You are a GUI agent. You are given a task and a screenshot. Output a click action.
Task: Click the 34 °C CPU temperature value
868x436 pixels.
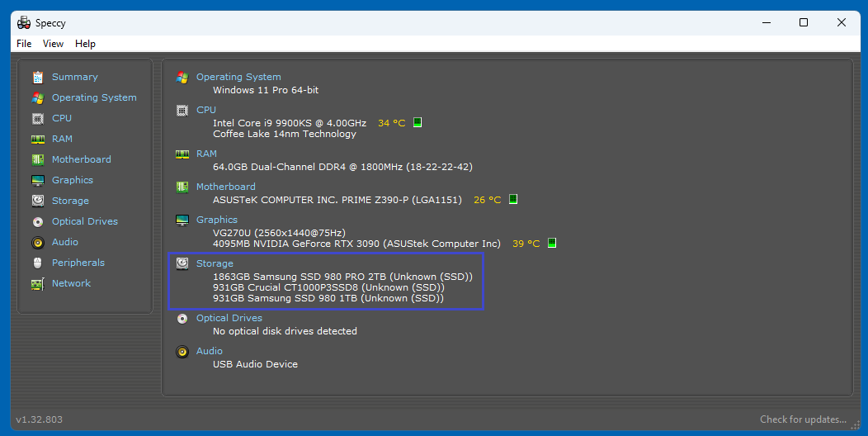391,123
